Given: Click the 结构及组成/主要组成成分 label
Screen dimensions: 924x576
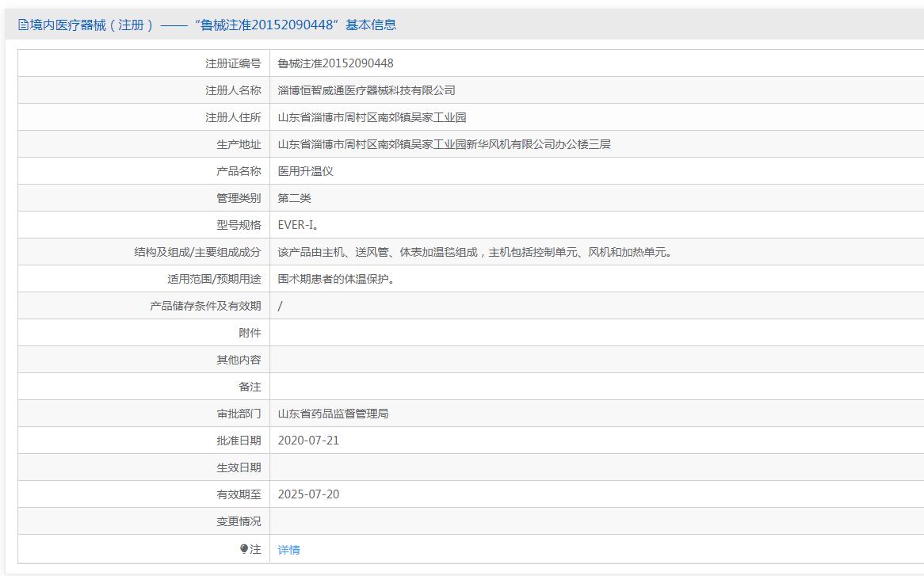Looking at the screenshot, I should coord(197,252).
